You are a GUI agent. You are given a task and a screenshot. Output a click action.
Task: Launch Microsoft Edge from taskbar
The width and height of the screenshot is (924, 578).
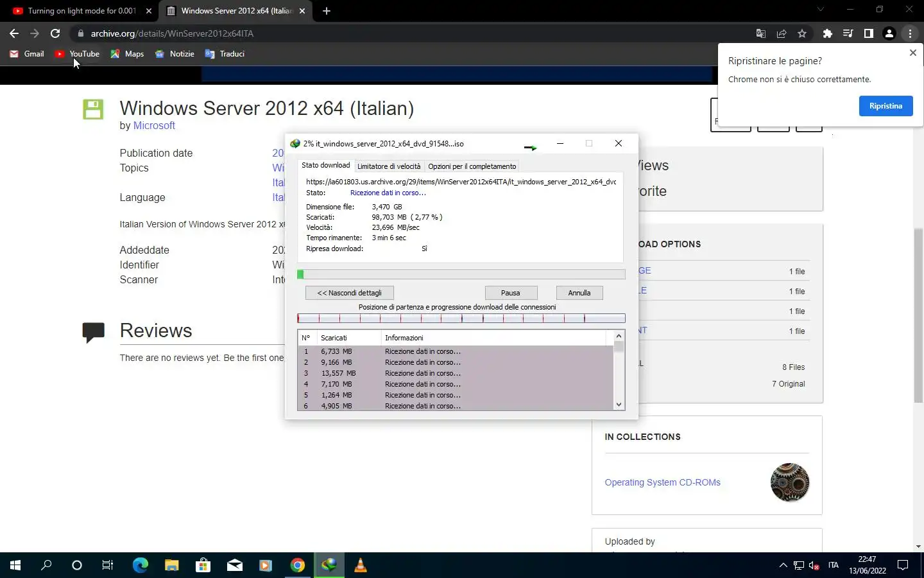(140, 565)
